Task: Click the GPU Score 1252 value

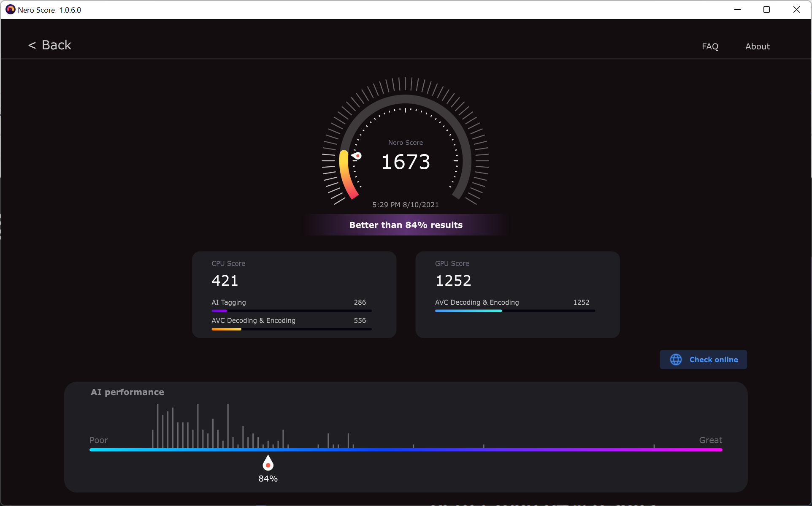Action: click(453, 281)
